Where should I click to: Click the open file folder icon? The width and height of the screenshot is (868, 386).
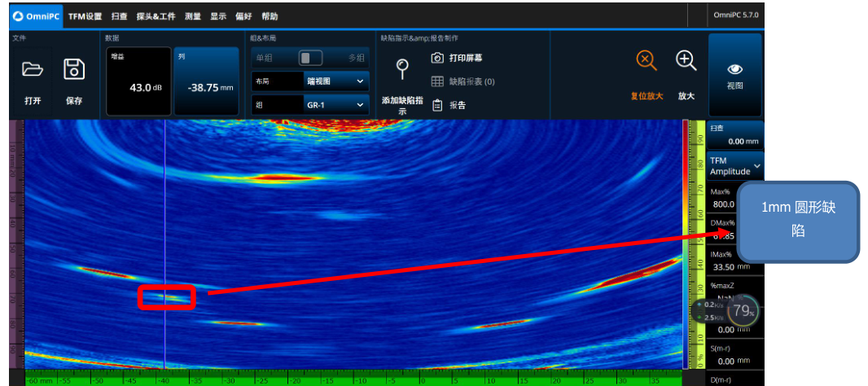click(33, 70)
